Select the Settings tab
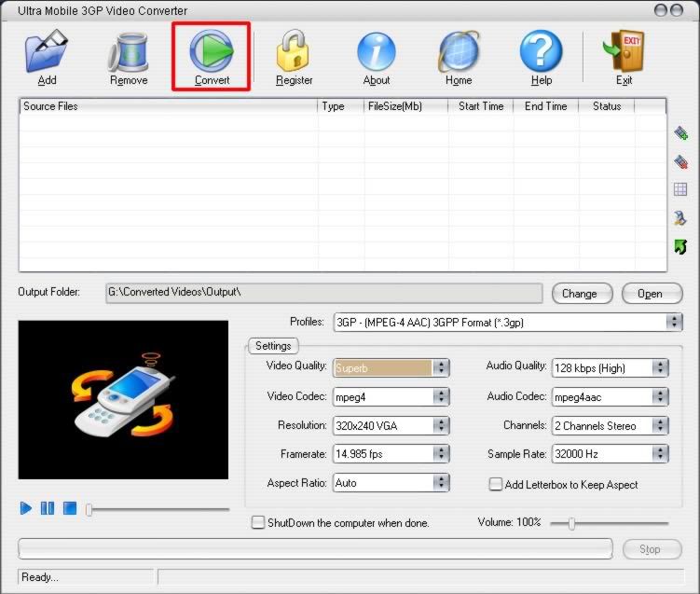This screenshot has width=700, height=594. point(273,346)
